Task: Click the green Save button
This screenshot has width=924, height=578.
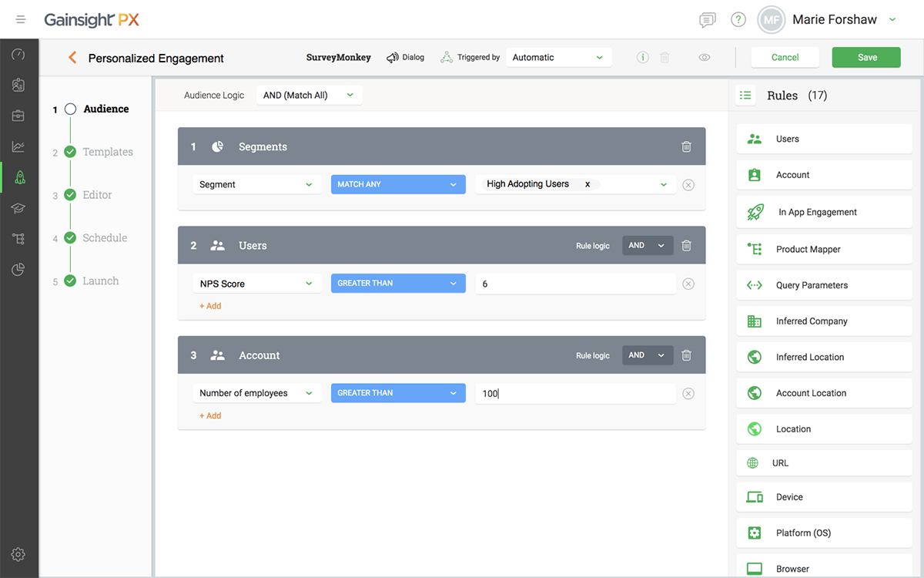Action: [x=866, y=58]
